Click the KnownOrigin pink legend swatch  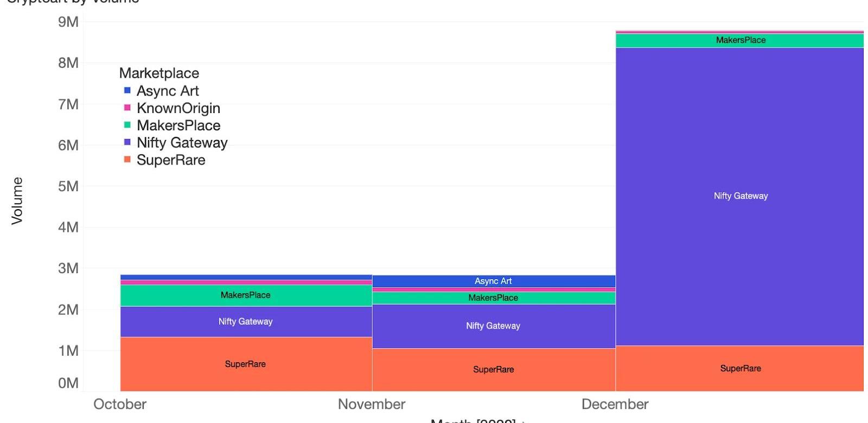point(127,108)
